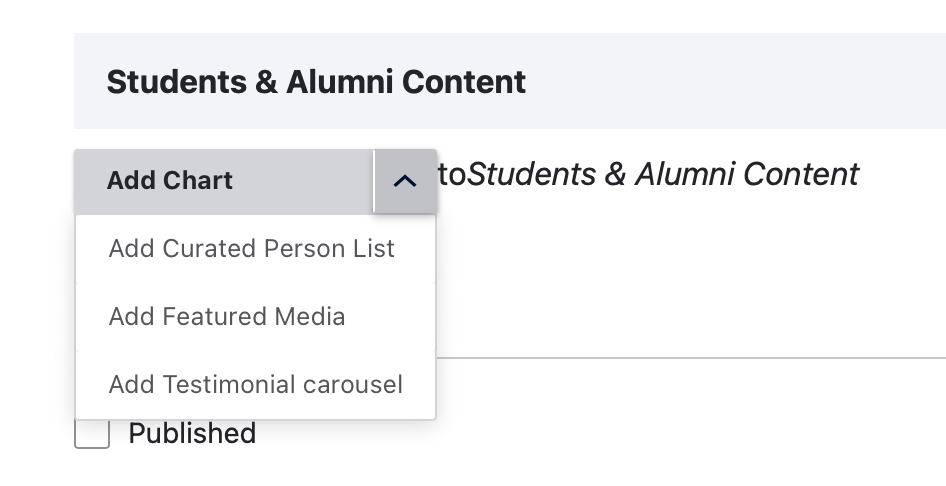Hide the paragraph type options via chevron
This screenshot has width=946, height=486.
pos(405,181)
